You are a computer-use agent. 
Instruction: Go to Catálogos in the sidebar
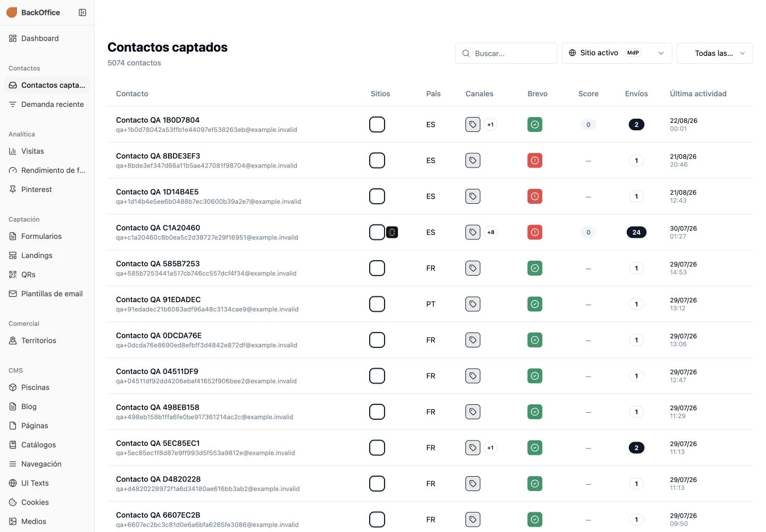coord(47,445)
